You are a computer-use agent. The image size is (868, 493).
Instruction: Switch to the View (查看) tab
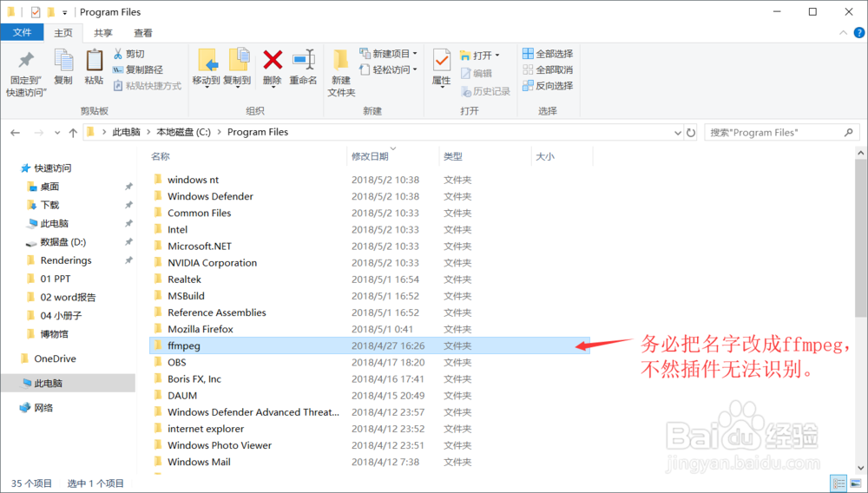(x=143, y=33)
